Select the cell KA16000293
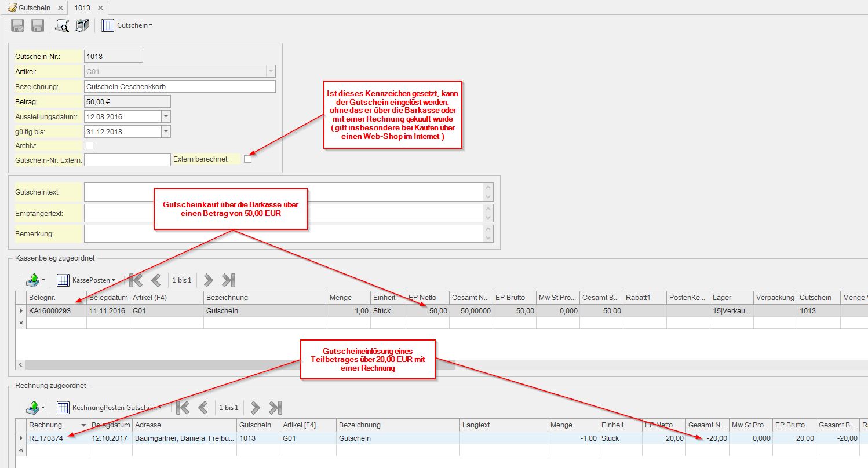 point(56,311)
